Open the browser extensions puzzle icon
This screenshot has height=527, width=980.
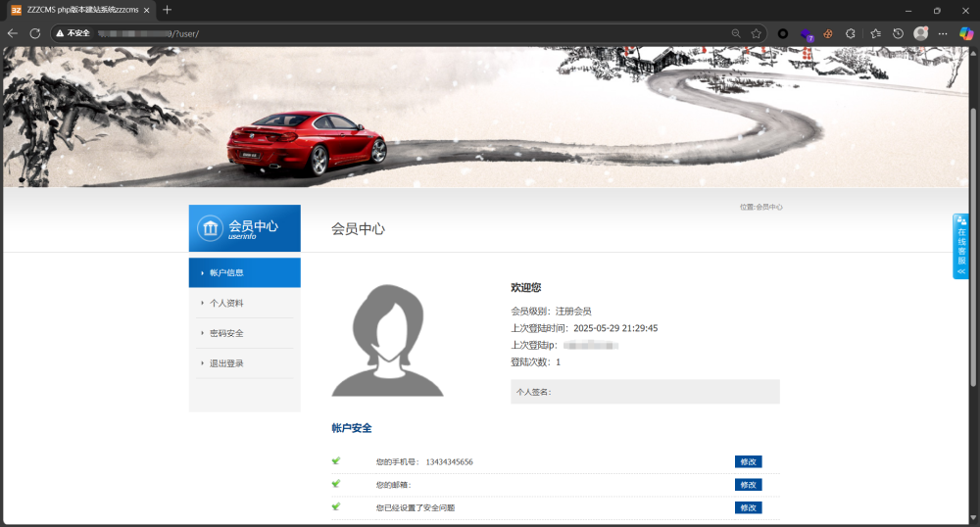click(x=851, y=32)
